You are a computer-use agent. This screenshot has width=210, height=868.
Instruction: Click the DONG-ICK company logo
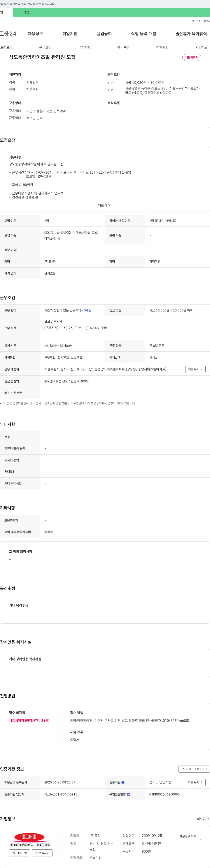(x=31, y=840)
